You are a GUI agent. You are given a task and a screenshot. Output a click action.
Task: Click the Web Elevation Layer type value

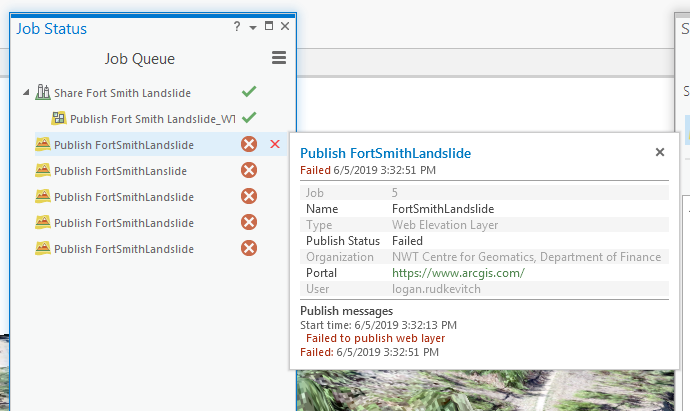(x=445, y=225)
